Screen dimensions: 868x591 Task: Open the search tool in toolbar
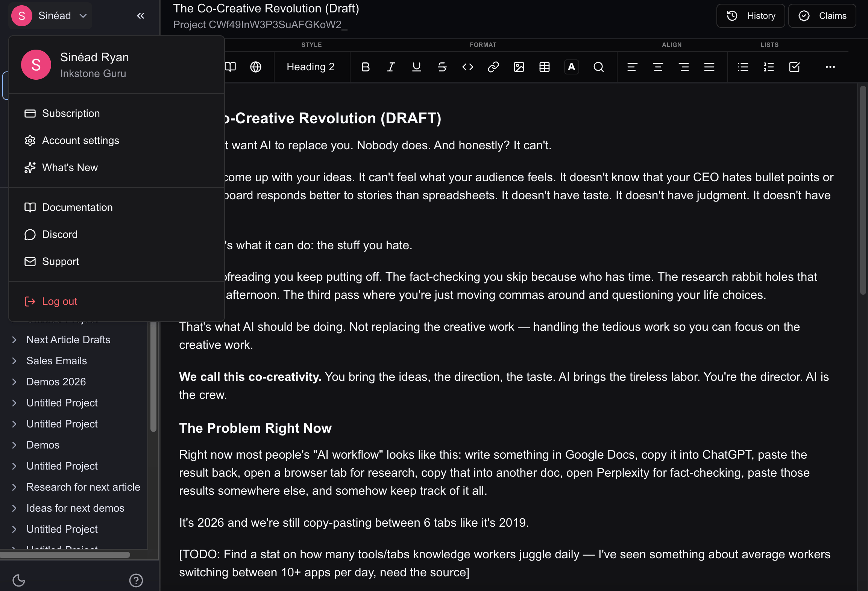[598, 67]
